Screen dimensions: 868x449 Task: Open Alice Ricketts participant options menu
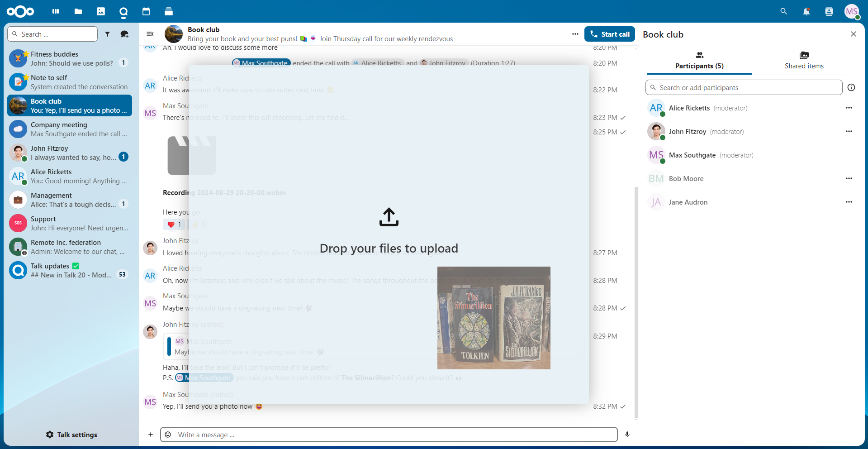point(849,108)
